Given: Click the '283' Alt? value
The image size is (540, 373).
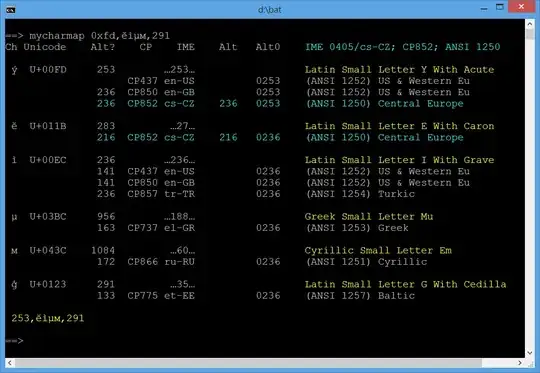Looking at the screenshot, I should point(106,126).
